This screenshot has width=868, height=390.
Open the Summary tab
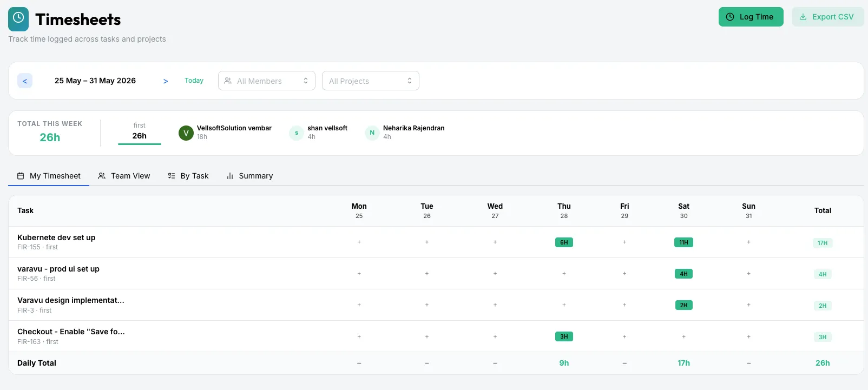click(249, 176)
